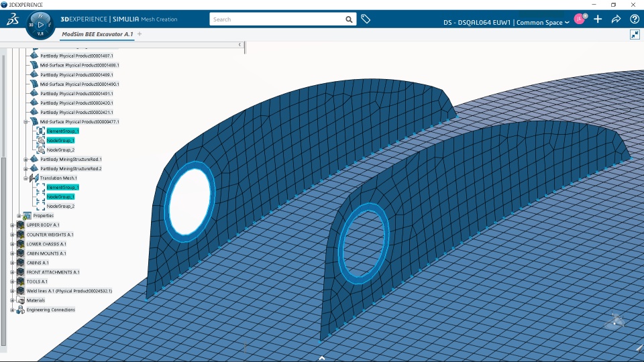Screen dimensions: 644x362
Task: Open the help question mark icon
Action: coord(635,19)
